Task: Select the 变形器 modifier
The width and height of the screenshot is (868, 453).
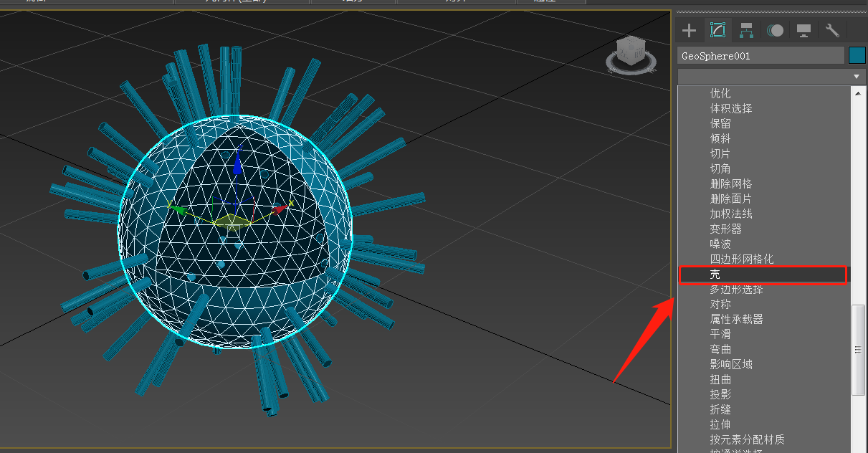Action: [725, 229]
